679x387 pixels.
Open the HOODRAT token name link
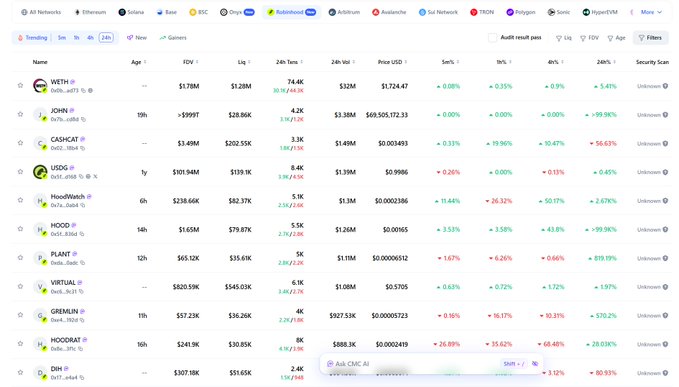point(66,340)
